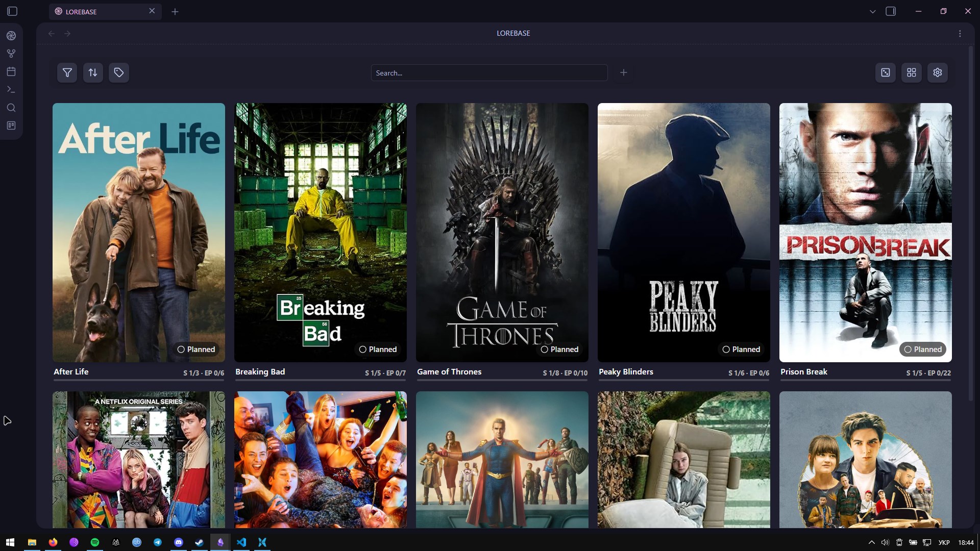
Task: Switch to the grid view layout
Action: 912,72
